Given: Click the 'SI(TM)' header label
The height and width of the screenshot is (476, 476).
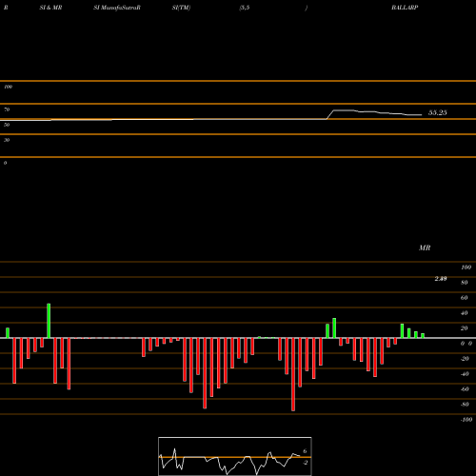Looking at the screenshot, I should pyautogui.click(x=181, y=8).
